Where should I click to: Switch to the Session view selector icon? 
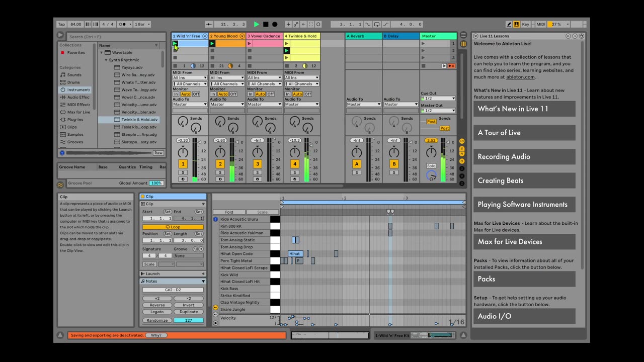[x=463, y=44]
